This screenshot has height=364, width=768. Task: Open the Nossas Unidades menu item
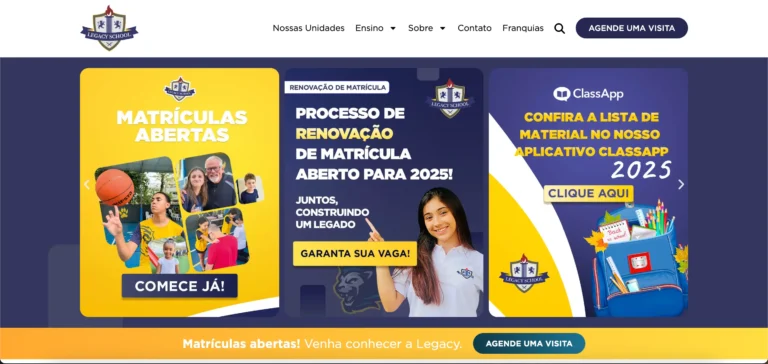pyautogui.click(x=309, y=28)
